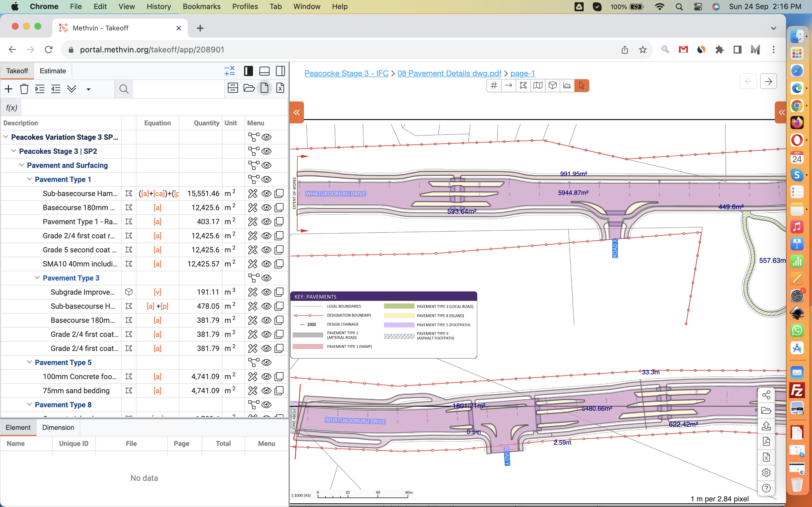Choose the polygon area measurement tool
Screen dimensions: 812x507
523,86
